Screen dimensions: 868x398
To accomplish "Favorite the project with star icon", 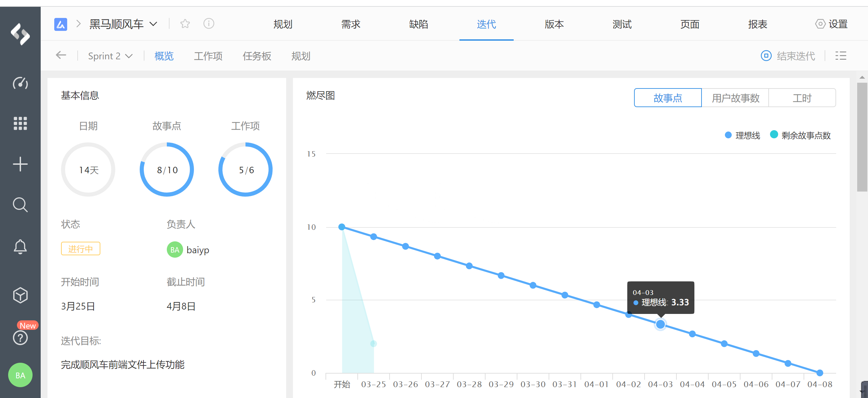I will [x=185, y=24].
